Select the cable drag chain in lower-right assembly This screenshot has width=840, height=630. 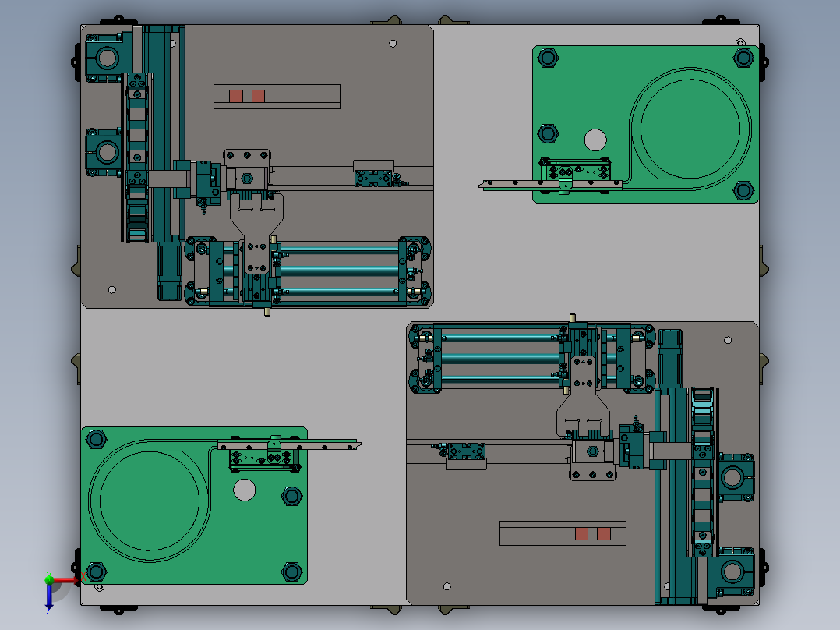point(702,472)
